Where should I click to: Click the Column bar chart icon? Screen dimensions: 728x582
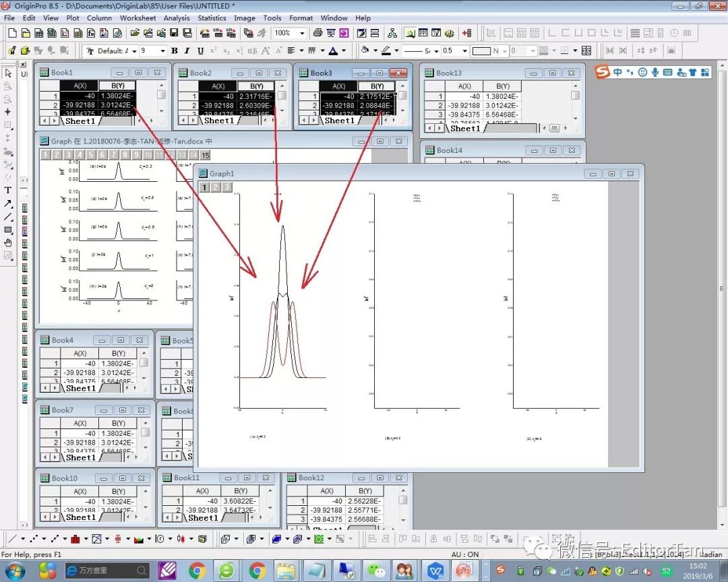coord(75,539)
